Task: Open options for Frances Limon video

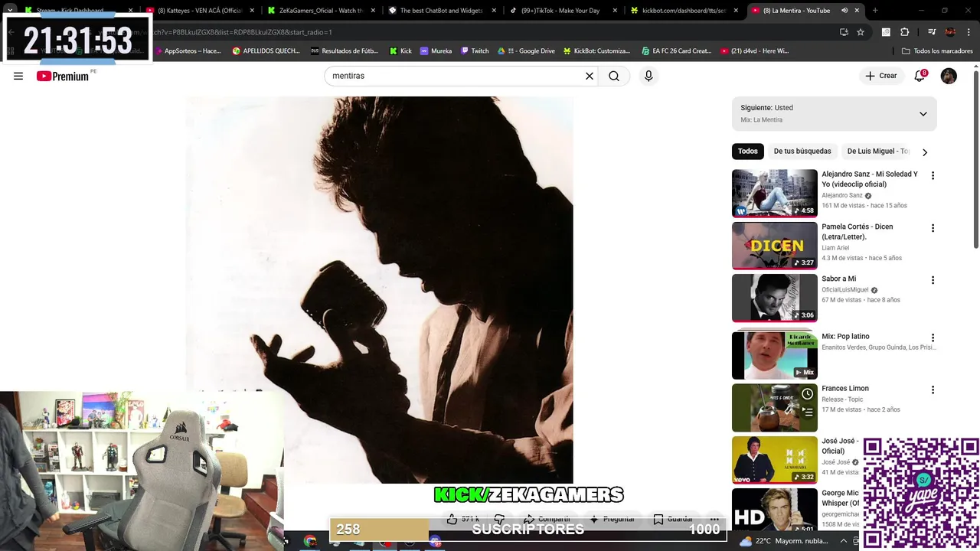Action: (x=933, y=390)
